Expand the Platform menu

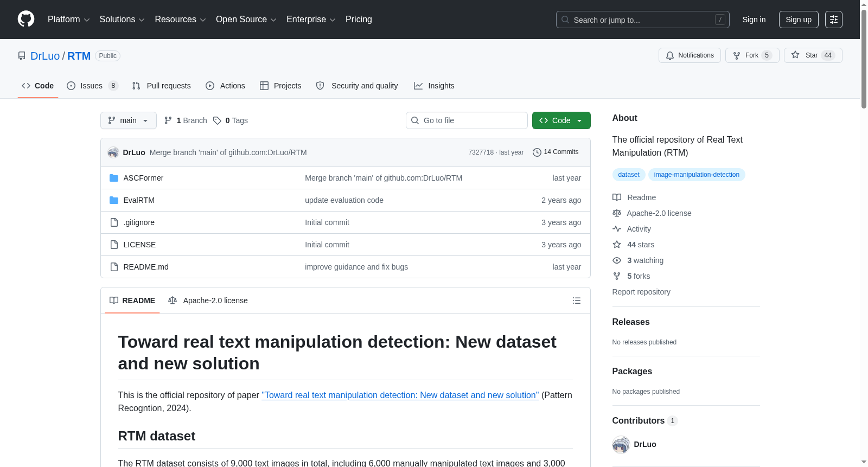click(69, 20)
